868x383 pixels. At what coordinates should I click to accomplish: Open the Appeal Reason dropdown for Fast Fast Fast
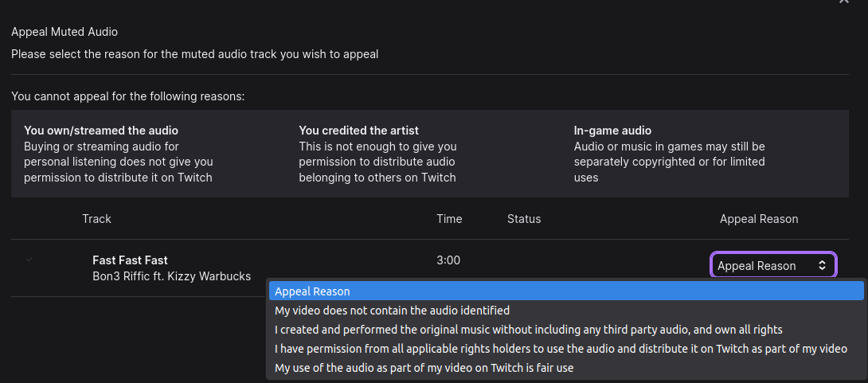[772, 266]
